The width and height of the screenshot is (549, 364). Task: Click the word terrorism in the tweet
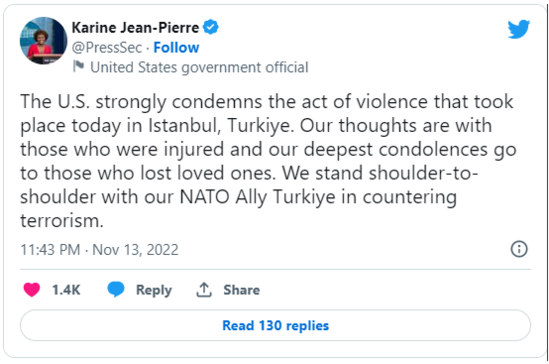pyautogui.click(x=62, y=220)
